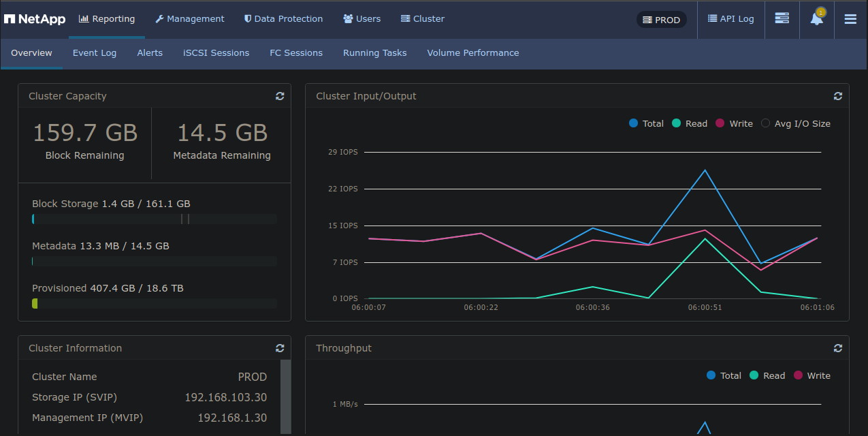Viewport: 868px width, 436px height.
Task: Switch to the FC Sessions tab
Action: 296,53
